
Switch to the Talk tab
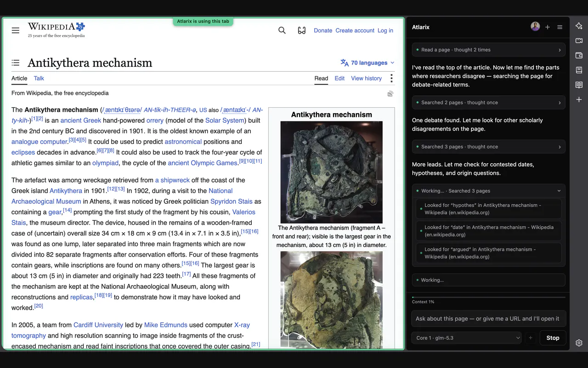coord(39,78)
